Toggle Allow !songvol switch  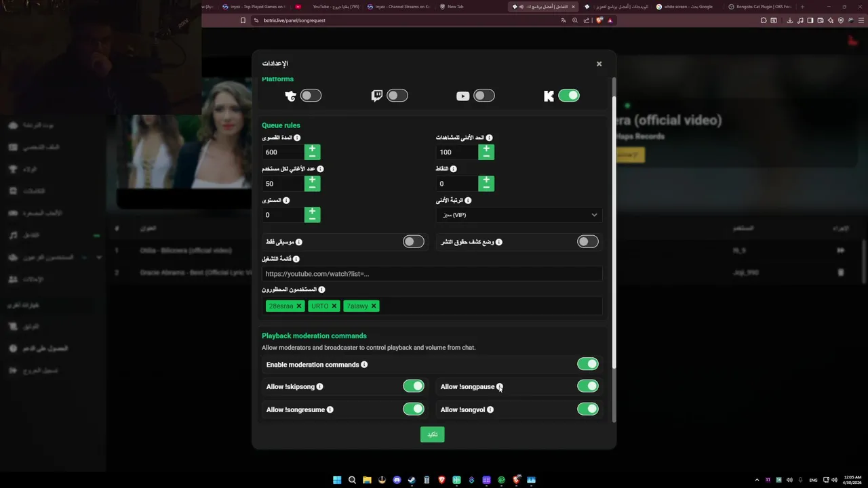(587, 409)
